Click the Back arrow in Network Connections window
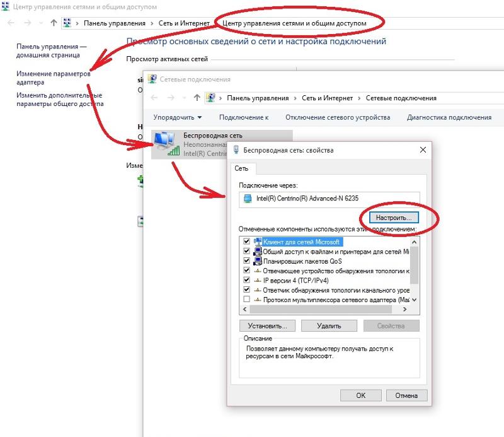Viewport: 504px width, 437px height. (x=154, y=98)
